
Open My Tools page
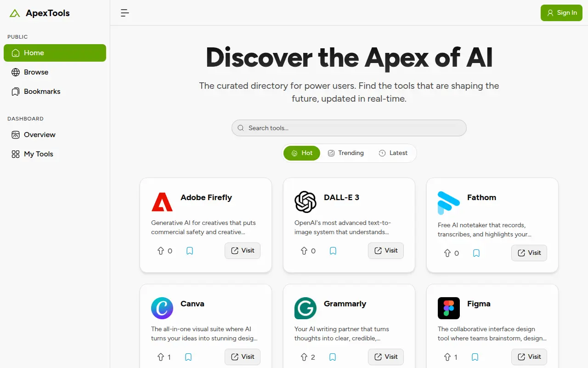[x=55, y=154]
